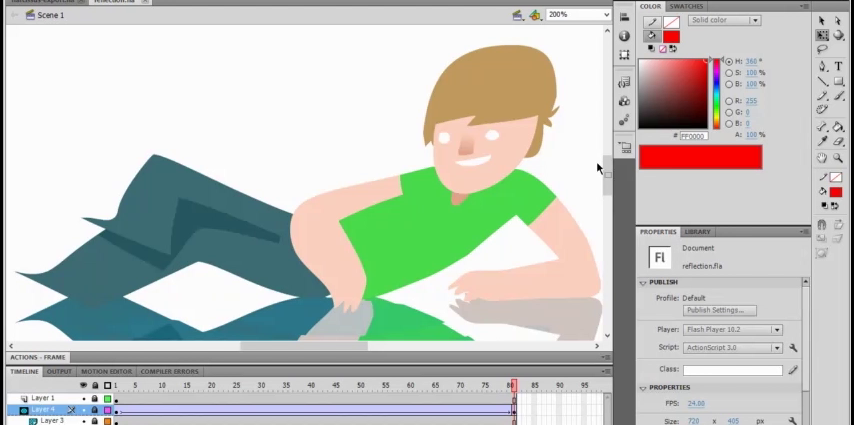Click the hex color field FF0000
This screenshot has height=425, width=854.
point(693,136)
